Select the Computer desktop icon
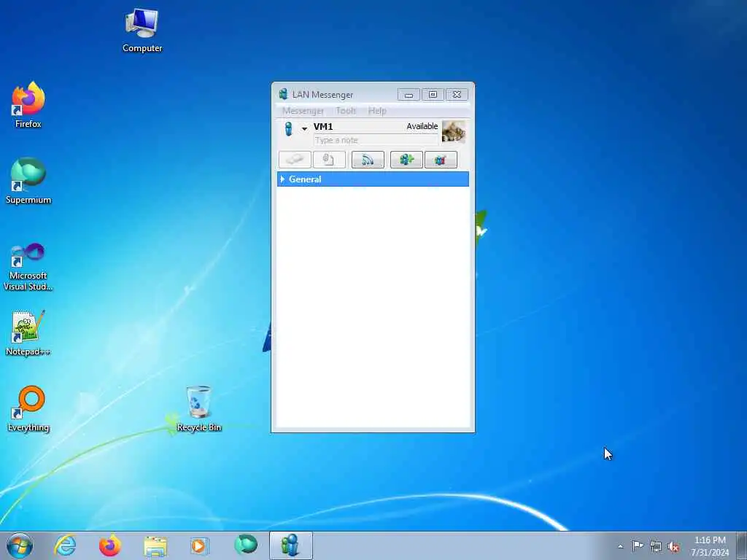This screenshot has width=747, height=560. click(142, 30)
